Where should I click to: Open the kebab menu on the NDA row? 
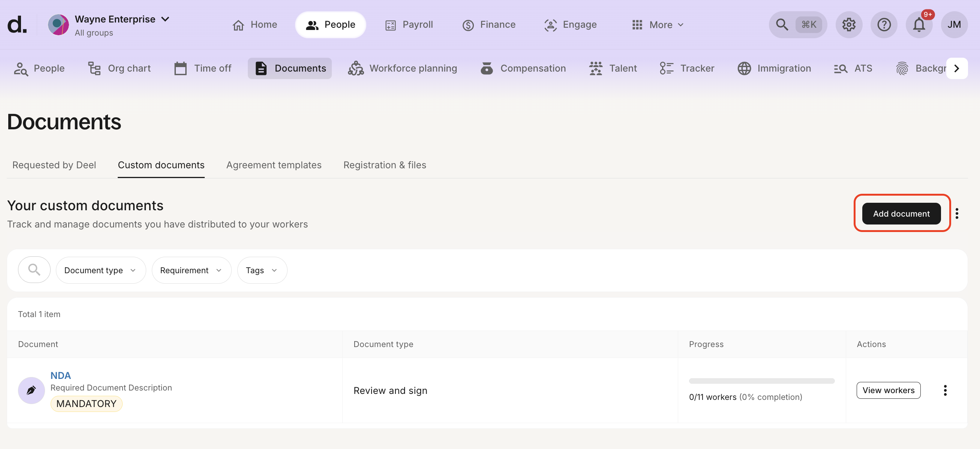tap(945, 390)
